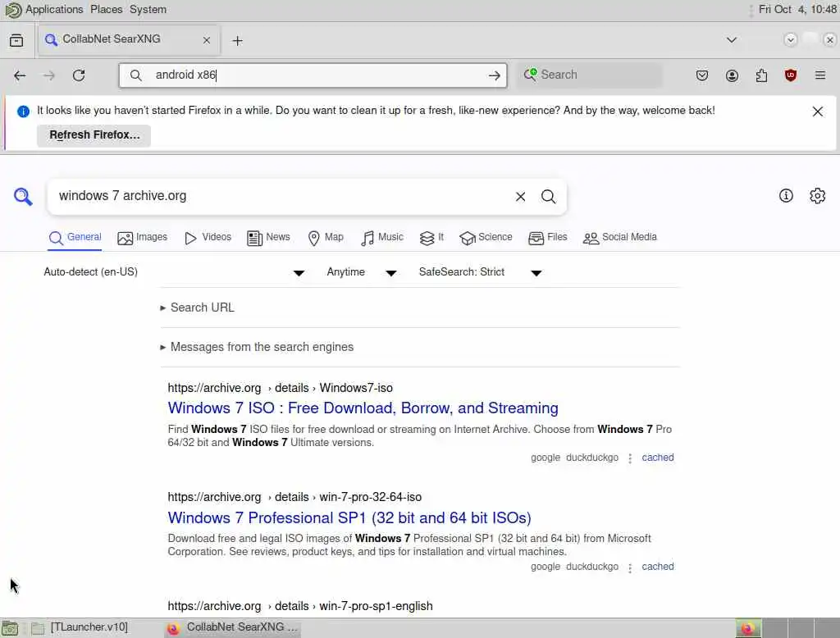The image size is (840, 638).
Task: Open more options dots for Professional SP1 result
Action: 630,567
